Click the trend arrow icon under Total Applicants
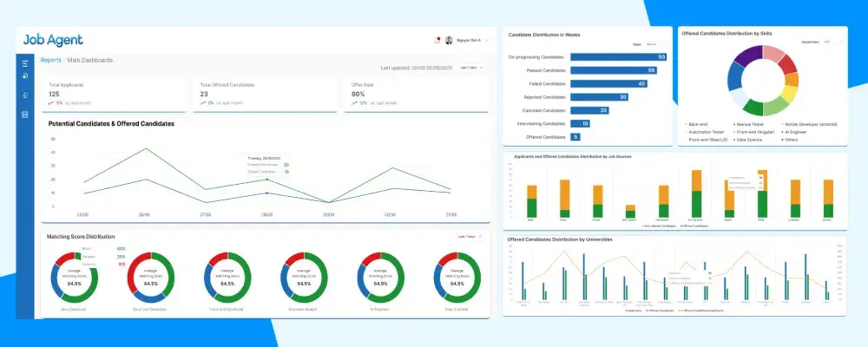Screen dimensions: 868x347 (x=50, y=103)
